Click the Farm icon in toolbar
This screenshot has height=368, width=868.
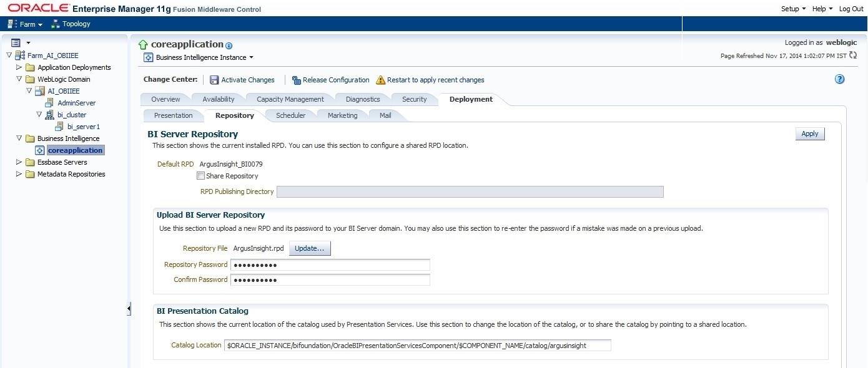(12, 24)
